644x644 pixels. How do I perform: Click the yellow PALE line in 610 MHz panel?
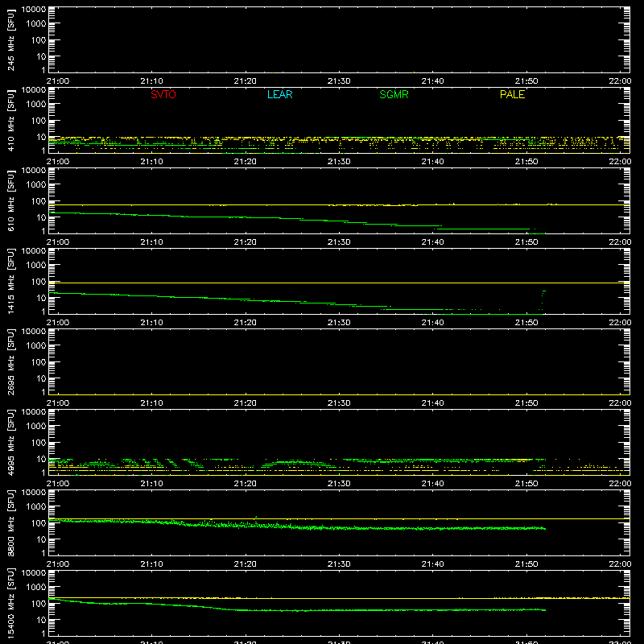(x=339, y=204)
